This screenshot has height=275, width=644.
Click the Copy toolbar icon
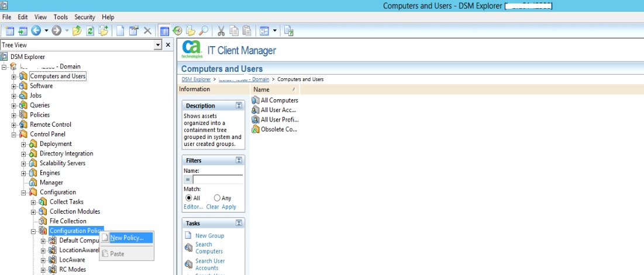coord(234,31)
